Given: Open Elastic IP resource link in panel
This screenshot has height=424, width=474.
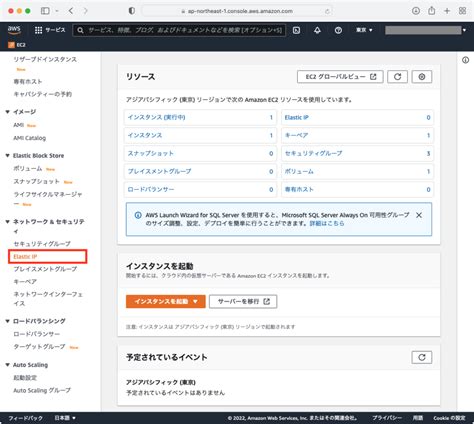Looking at the screenshot, I should [x=297, y=117].
